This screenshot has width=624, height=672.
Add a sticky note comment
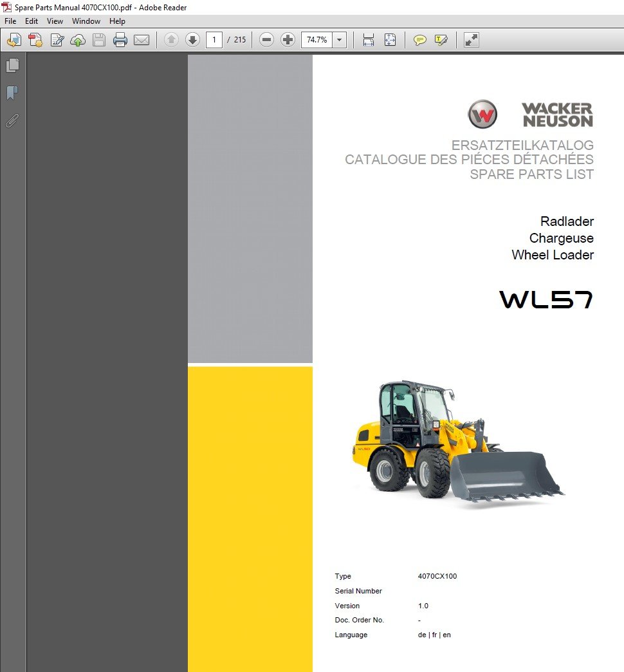tap(419, 40)
